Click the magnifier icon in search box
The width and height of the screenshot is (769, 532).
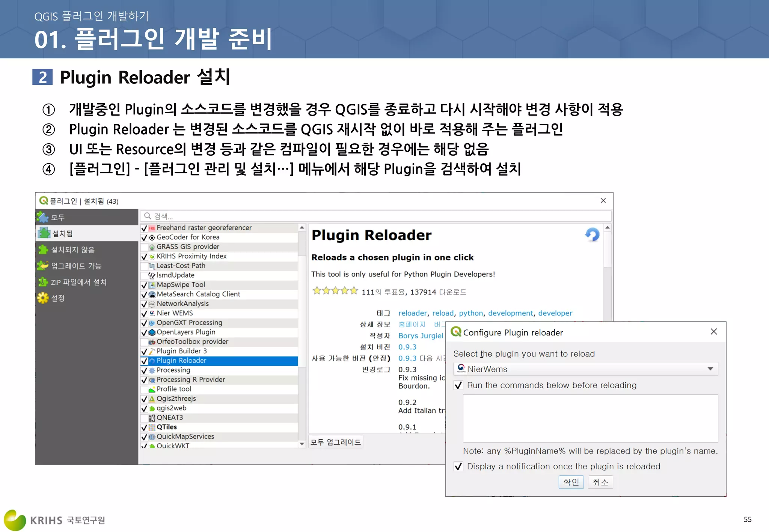pyautogui.click(x=148, y=216)
